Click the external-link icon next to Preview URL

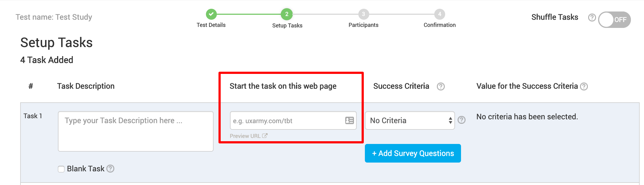pos(265,135)
